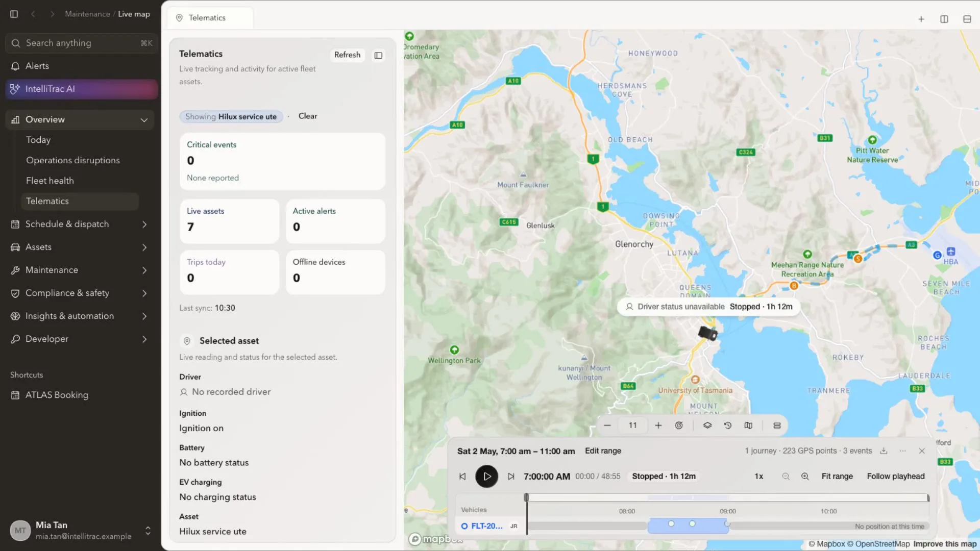Clear the Hilux service ute filter
Image resolution: width=980 pixels, height=551 pixels.
point(308,116)
